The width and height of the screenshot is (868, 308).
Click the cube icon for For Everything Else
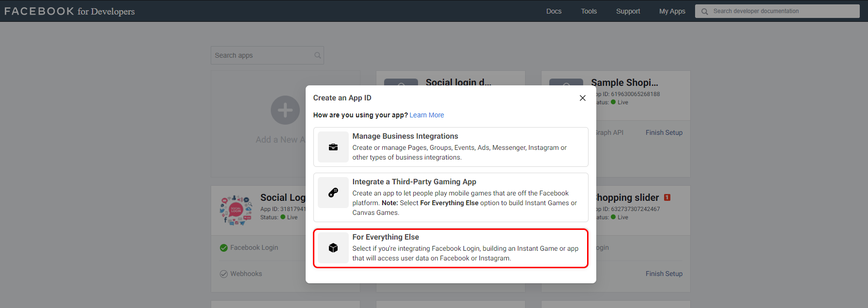pos(333,248)
